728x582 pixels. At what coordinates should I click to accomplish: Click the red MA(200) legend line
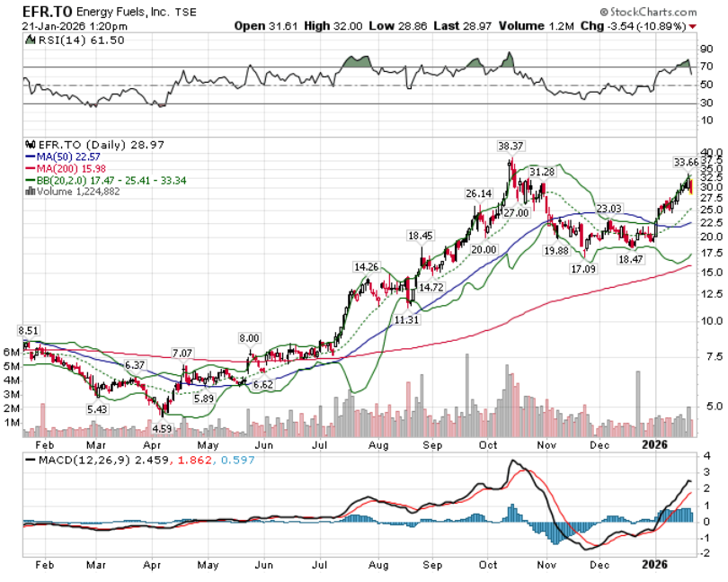[x=31, y=168]
